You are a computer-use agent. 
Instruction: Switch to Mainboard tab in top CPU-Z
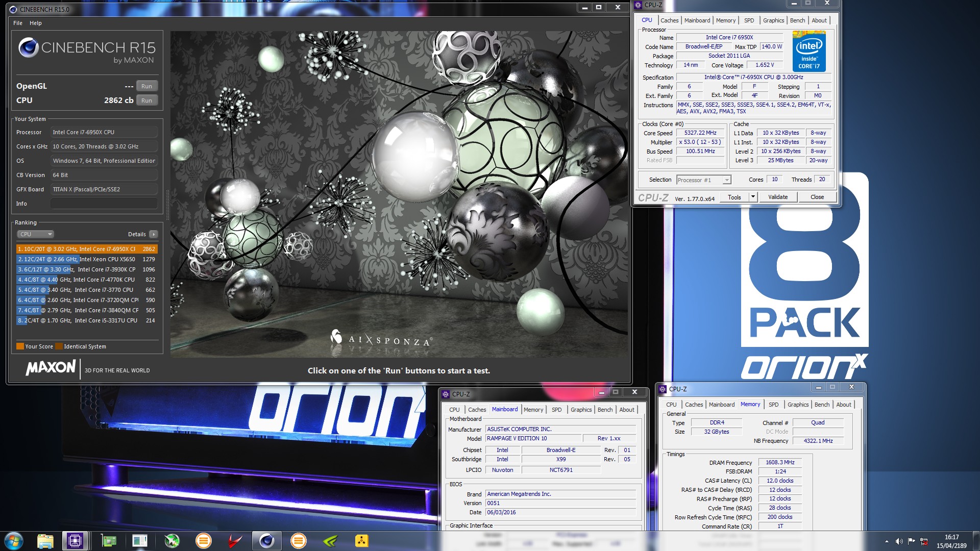coord(697,20)
